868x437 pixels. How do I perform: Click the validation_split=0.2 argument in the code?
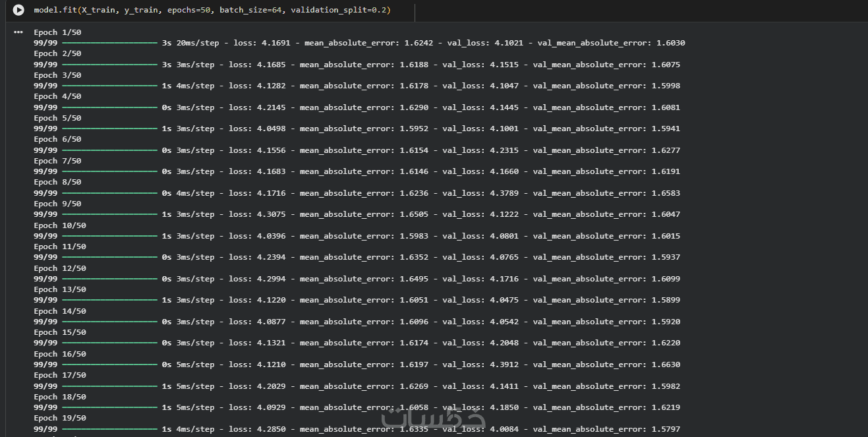[x=340, y=11]
